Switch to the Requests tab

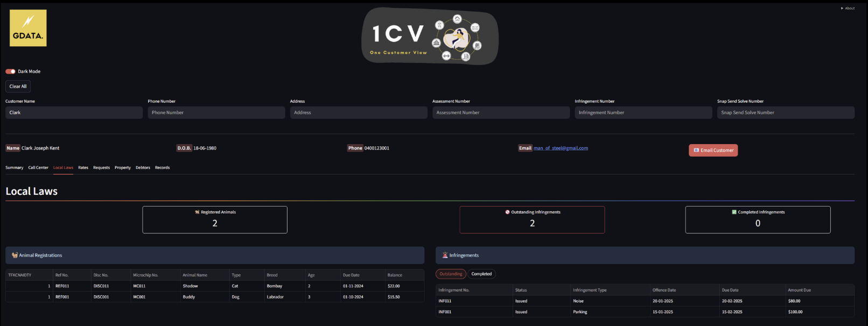coord(101,167)
